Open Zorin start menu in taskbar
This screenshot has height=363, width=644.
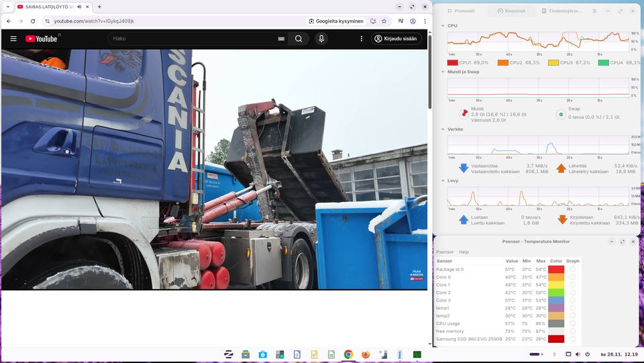(x=228, y=354)
